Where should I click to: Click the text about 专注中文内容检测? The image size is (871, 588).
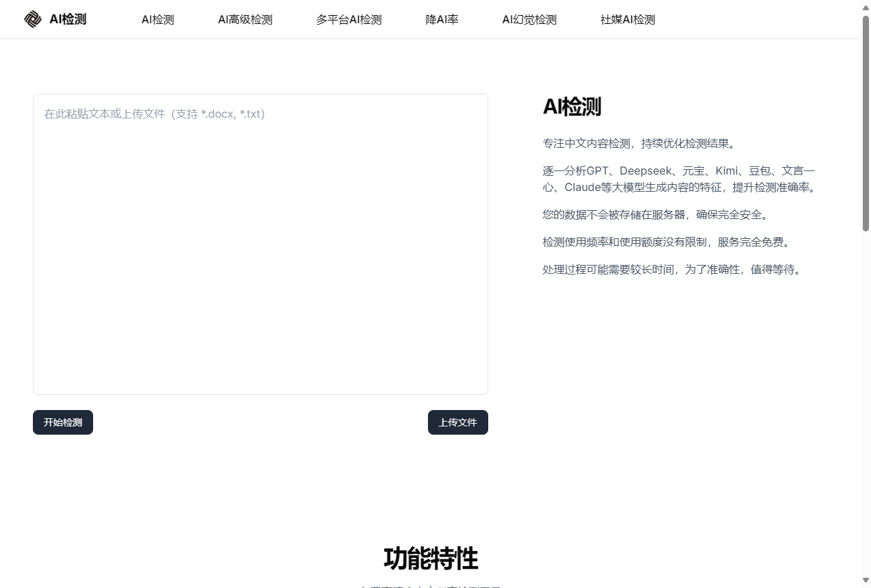click(638, 144)
